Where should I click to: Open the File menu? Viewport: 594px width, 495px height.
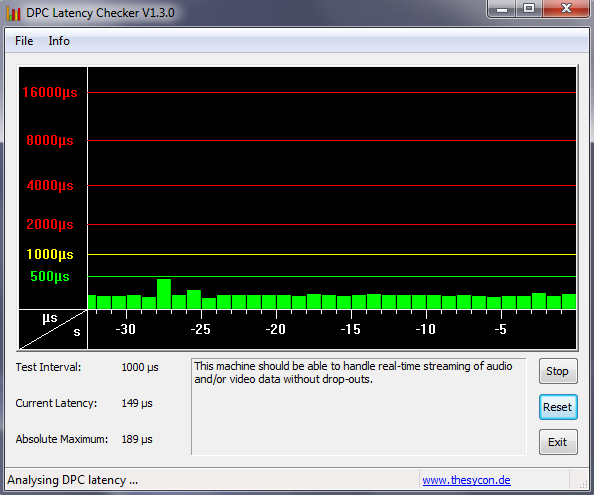click(24, 41)
